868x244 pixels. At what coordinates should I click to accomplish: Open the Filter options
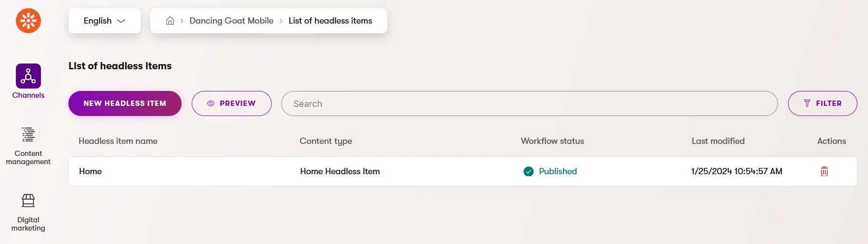(x=822, y=103)
